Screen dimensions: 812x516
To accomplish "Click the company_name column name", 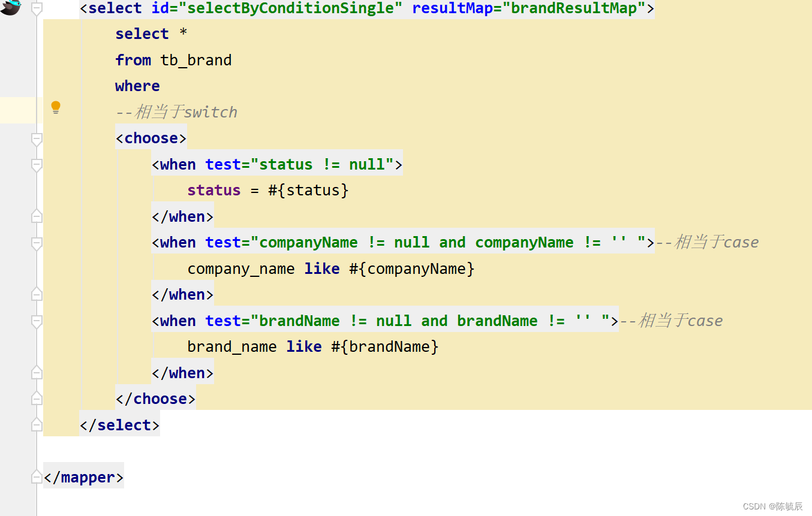I will pyautogui.click(x=241, y=268).
